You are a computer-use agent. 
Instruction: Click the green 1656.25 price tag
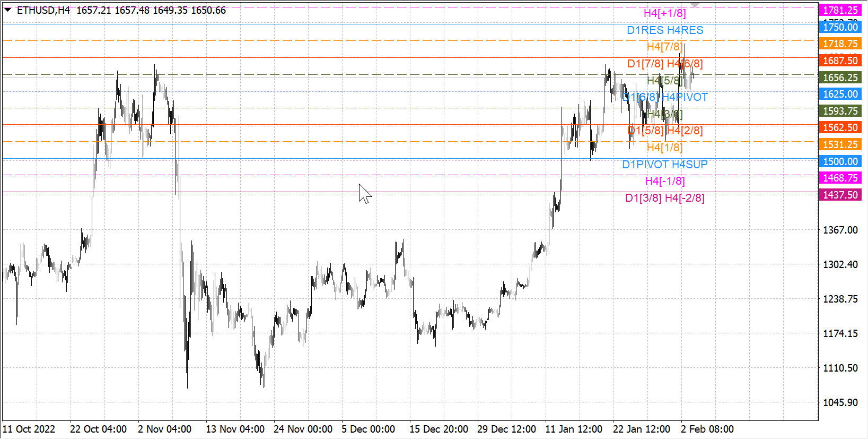[840, 78]
